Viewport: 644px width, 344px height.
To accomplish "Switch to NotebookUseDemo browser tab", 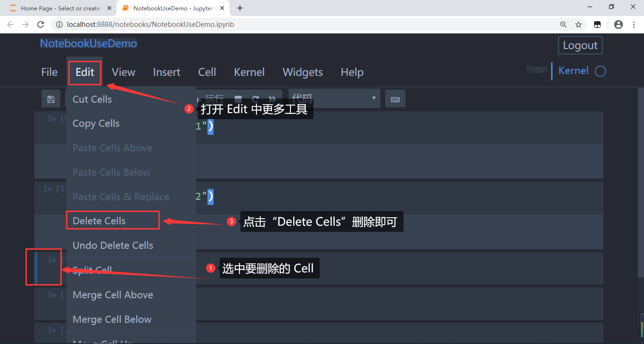I will tap(173, 8).
